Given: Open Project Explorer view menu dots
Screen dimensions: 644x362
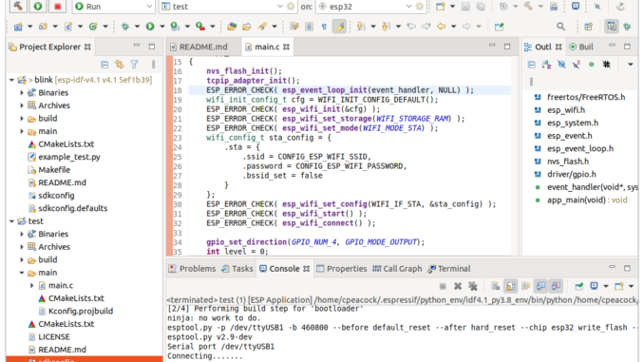Looking at the screenshot, I should point(153,65).
